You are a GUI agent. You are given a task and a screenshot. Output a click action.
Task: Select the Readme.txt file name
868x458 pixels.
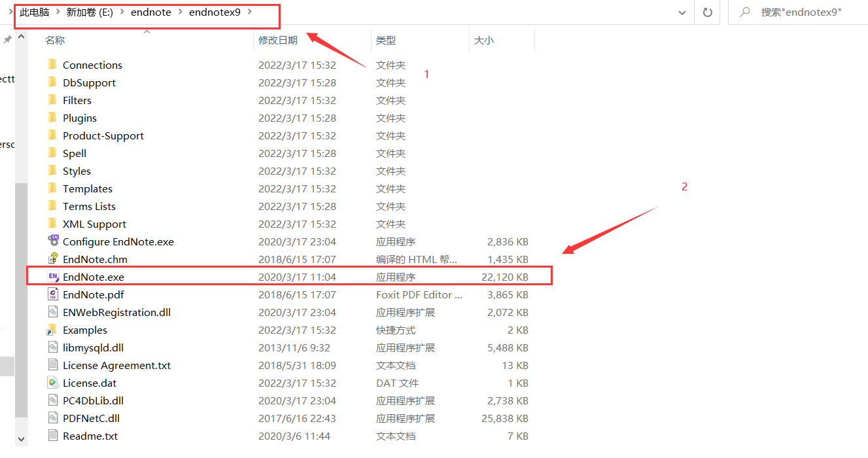click(x=90, y=436)
